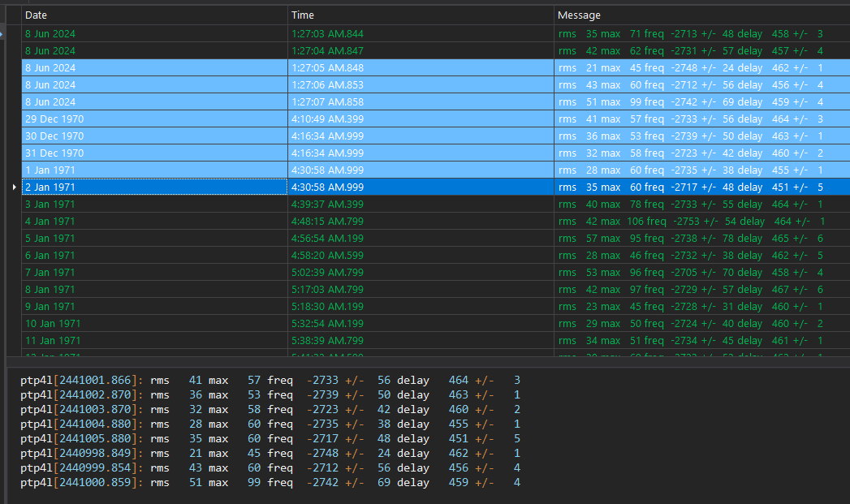This screenshot has width=850, height=504.
Task: Select date cell 10 Jan 1971
Action: coord(154,324)
